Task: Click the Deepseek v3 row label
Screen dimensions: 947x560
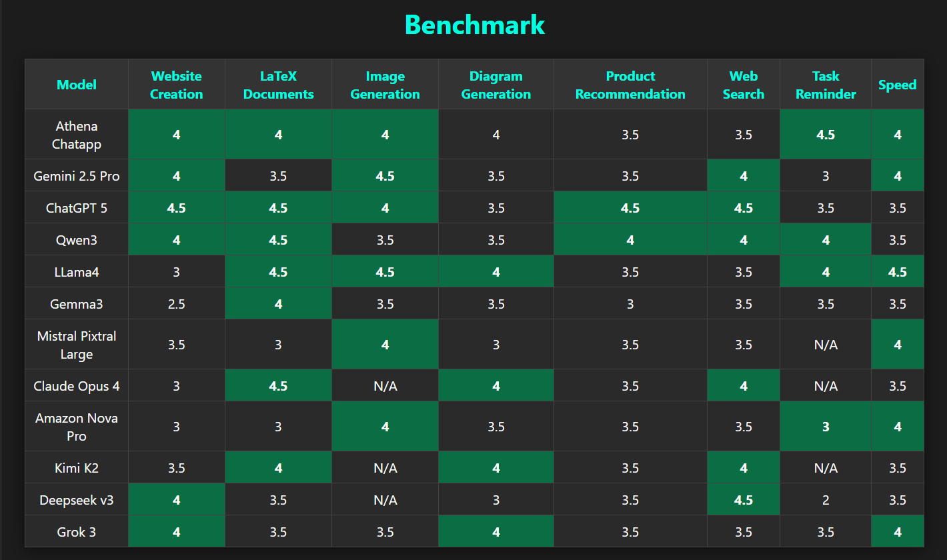Action: coord(77,500)
